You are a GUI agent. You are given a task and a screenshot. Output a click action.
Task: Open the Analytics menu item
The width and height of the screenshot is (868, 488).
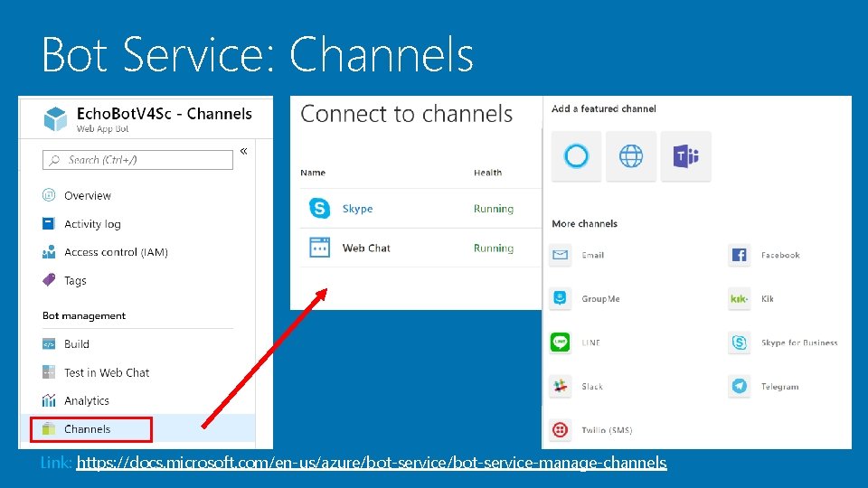pyautogui.click(x=87, y=400)
